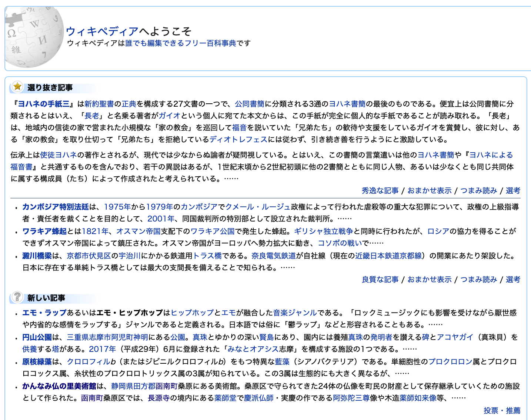The image size is (531, 420).
Task: Open the 澱川橋梁 article link
Action: (37, 256)
